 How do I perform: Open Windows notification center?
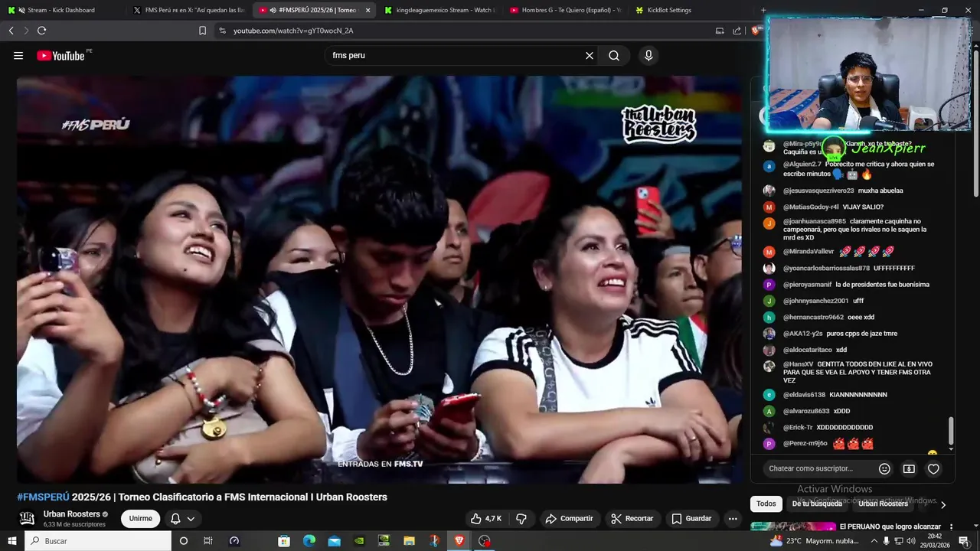click(963, 541)
